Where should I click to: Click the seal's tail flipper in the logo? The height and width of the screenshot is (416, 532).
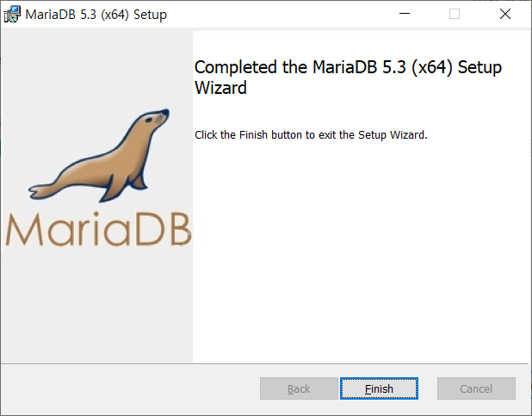pos(42,191)
